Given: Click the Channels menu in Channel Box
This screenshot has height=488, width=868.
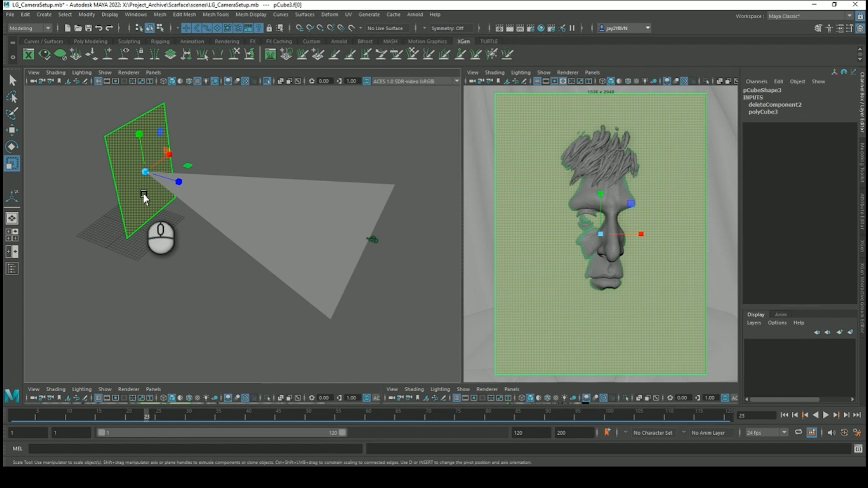Looking at the screenshot, I should tap(756, 81).
